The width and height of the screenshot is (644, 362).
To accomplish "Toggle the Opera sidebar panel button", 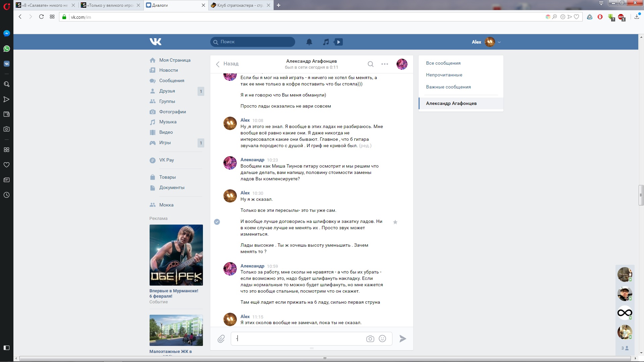I will click(6, 348).
